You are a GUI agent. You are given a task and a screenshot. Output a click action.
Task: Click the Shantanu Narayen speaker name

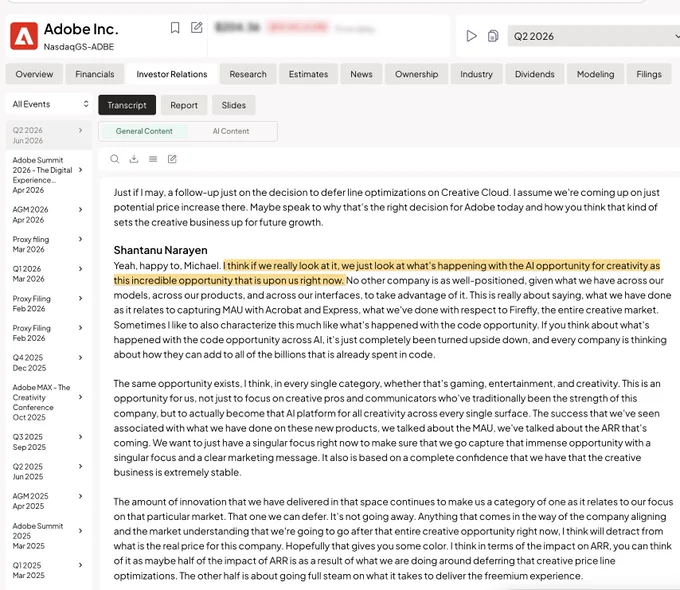click(160, 250)
